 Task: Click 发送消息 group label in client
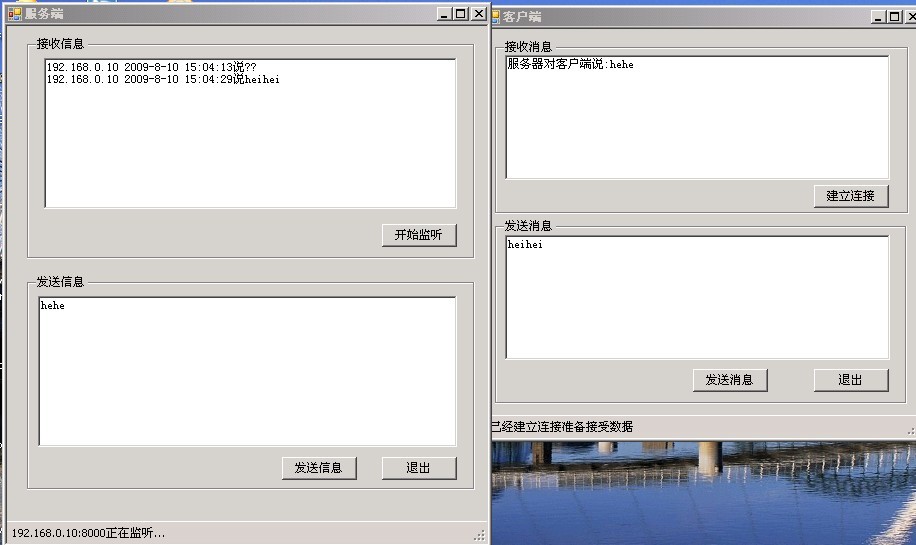point(528,225)
